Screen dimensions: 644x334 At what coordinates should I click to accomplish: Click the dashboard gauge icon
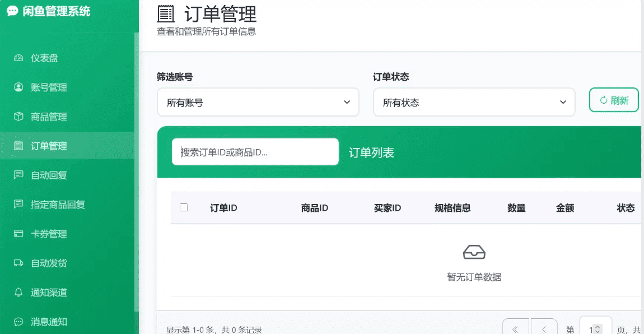[x=18, y=58]
